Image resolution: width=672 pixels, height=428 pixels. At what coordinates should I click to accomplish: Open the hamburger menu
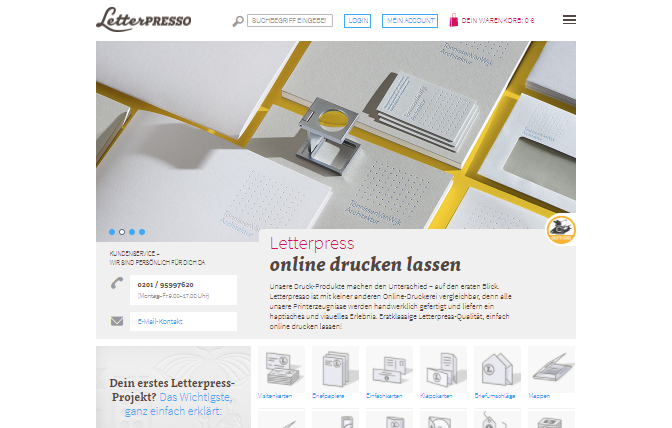(x=569, y=19)
